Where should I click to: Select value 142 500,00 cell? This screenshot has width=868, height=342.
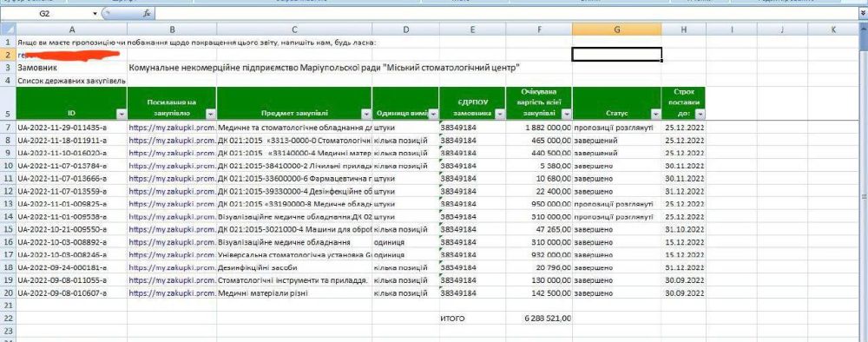(x=539, y=293)
